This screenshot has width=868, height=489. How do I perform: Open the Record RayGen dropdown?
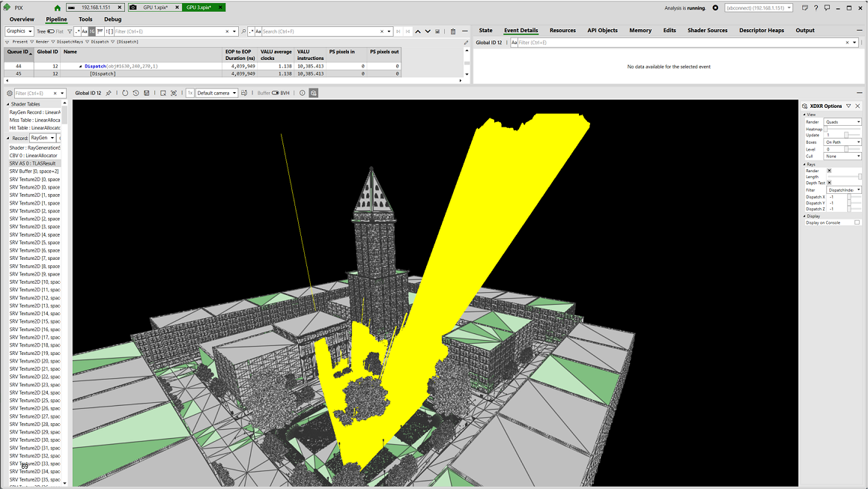pyautogui.click(x=43, y=138)
